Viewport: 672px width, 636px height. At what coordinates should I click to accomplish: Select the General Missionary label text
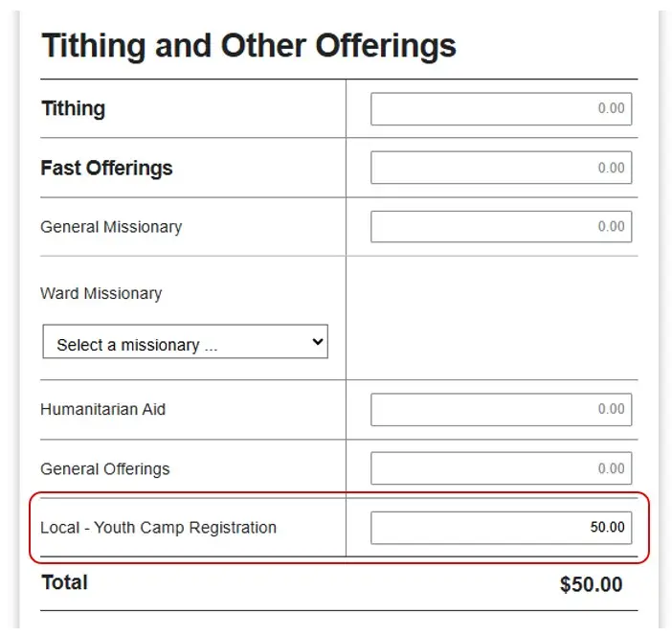[x=111, y=227]
